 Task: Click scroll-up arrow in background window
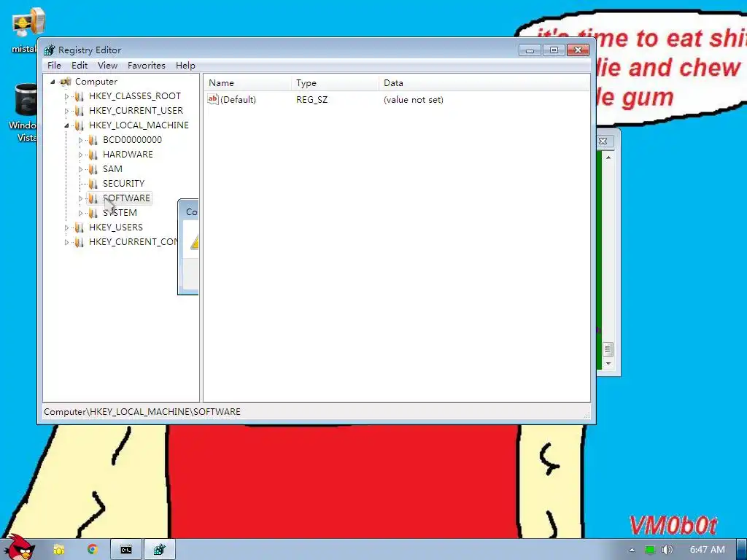click(x=608, y=157)
